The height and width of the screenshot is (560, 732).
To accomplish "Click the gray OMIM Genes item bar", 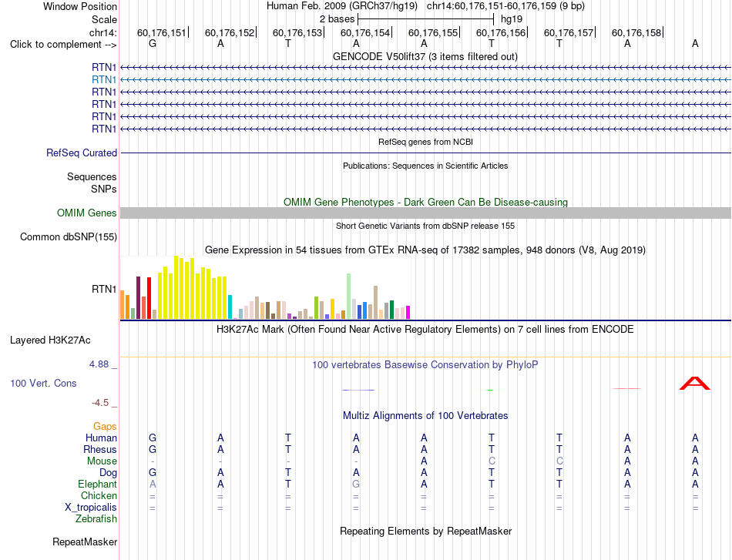I will [425, 213].
